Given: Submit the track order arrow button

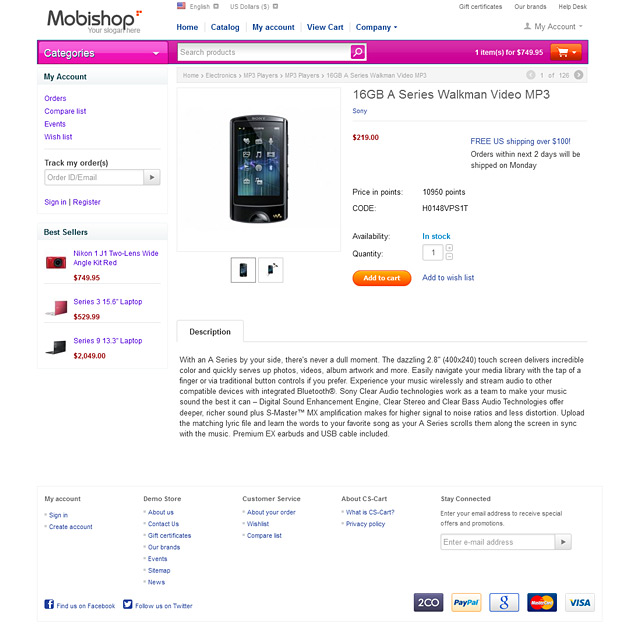Looking at the screenshot, I should click(152, 177).
